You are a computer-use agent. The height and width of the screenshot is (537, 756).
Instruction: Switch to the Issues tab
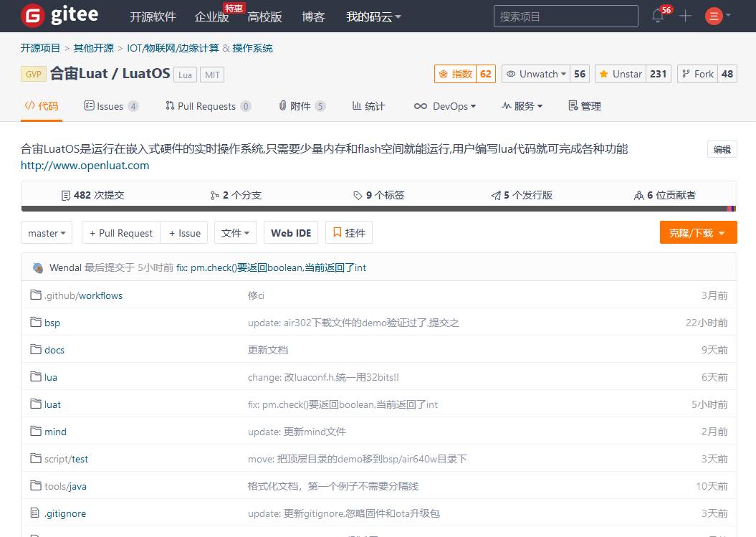[x=111, y=106]
